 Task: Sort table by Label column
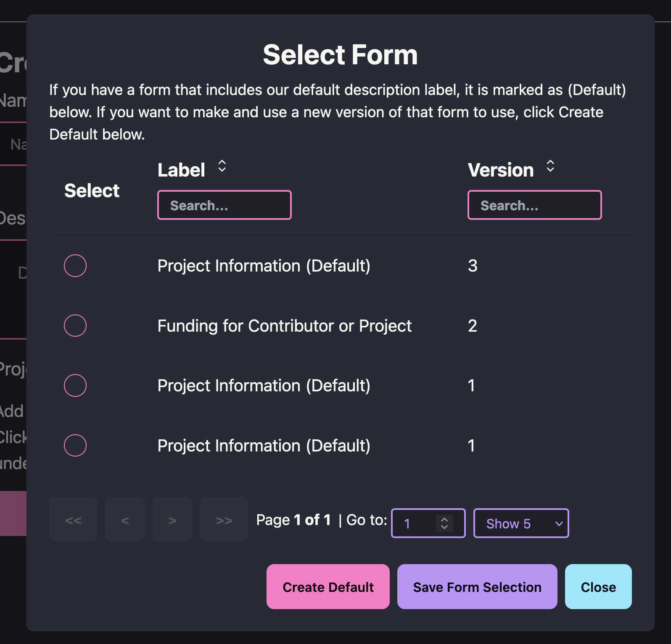(x=222, y=166)
